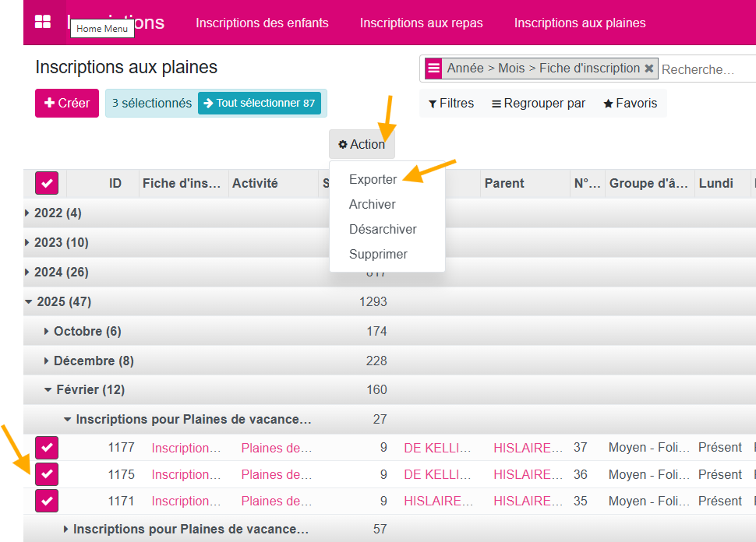Viewport: 756px width, 542px height.
Task: Open Plaines de... link in row 1175
Action: pos(277,474)
